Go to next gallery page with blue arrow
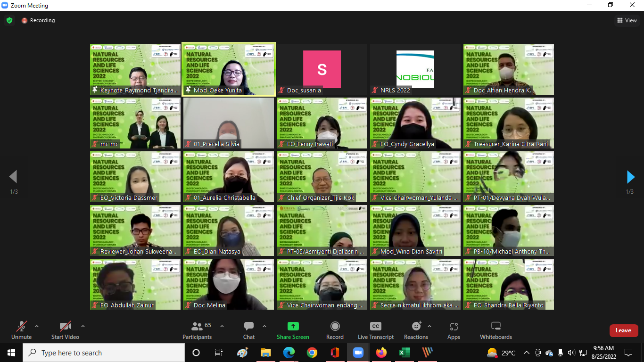The height and width of the screenshot is (362, 644). [630, 177]
